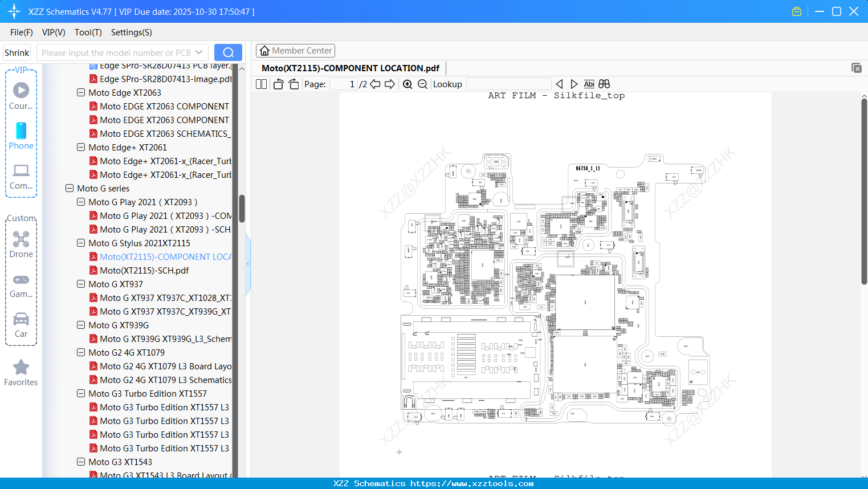
Task: Select the Abi text search icon
Action: [589, 84]
